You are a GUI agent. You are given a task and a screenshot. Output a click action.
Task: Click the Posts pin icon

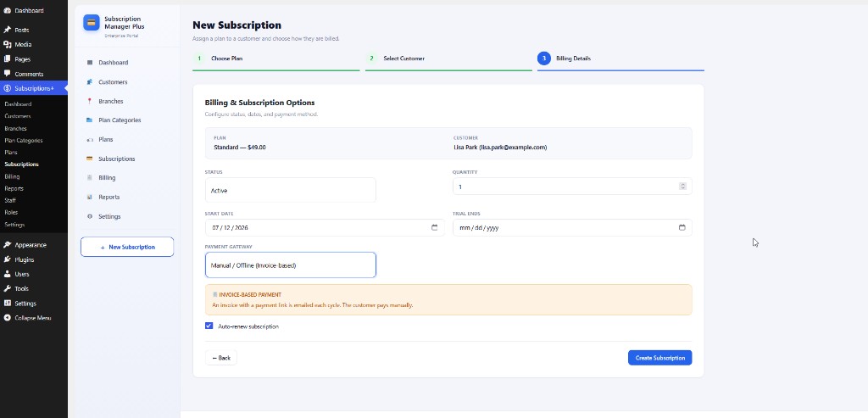coord(7,30)
